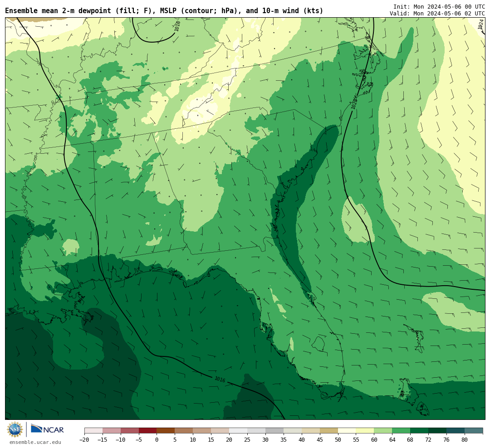Click the teal swatch between 76 and 80
This screenshot has width=490, height=448.
pyautogui.click(x=456, y=431)
